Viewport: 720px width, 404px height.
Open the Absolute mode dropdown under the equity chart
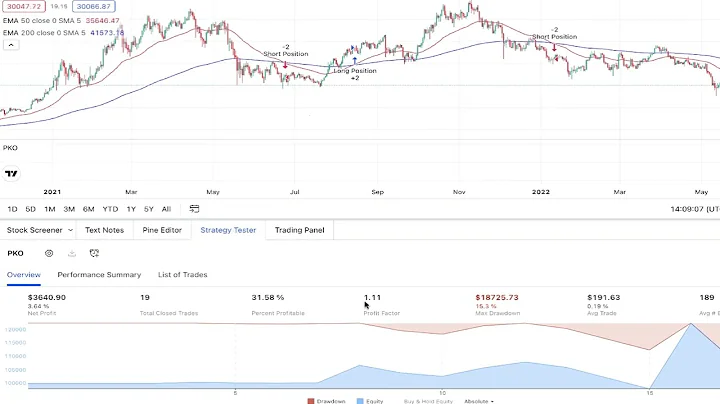[x=479, y=401]
